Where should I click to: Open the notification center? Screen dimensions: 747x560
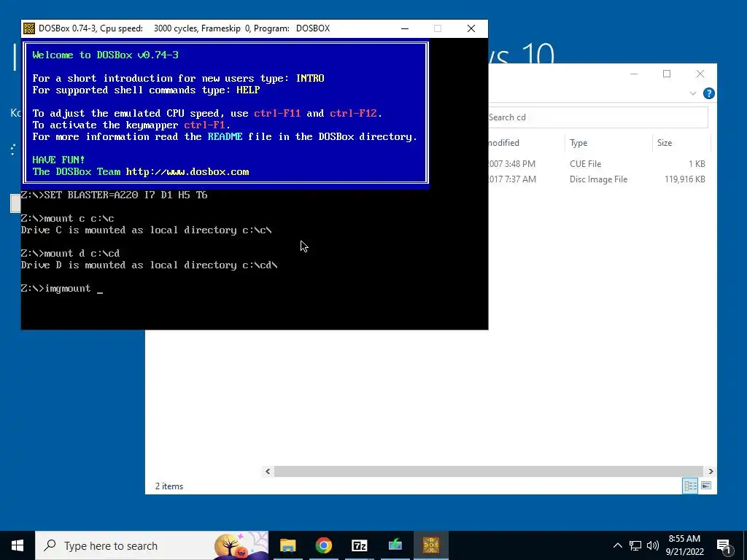pyautogui.click(x=724, y=545)
